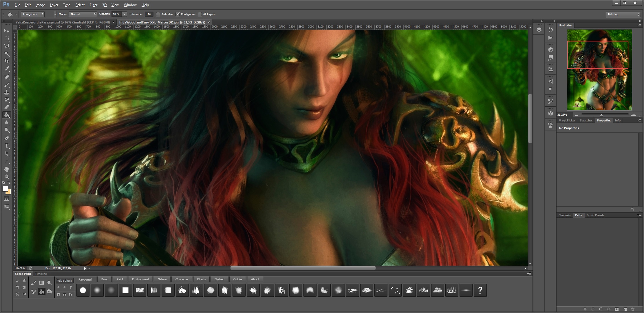Select the Eraser tool
Image resolution: width=644 pixels, height=313 pixels.
7,107
